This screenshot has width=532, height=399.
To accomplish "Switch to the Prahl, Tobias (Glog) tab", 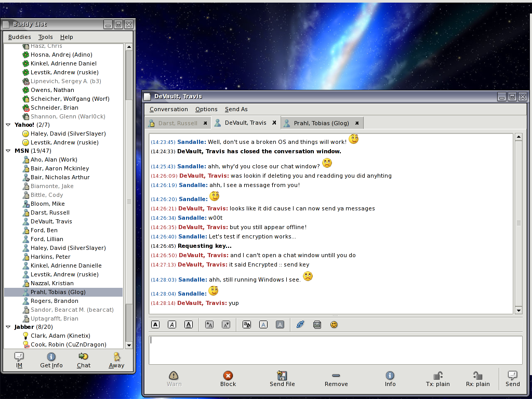I will (321, 123).
